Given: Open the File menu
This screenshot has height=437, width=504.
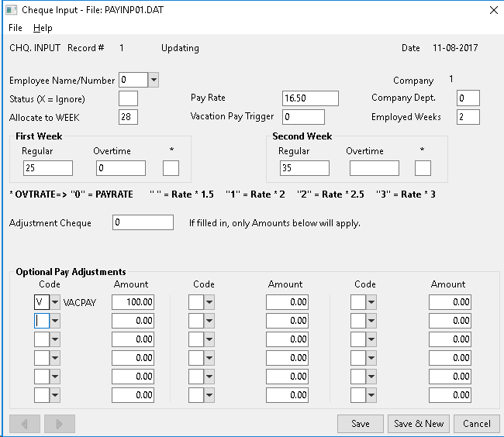Looking at the screenshot, I should coord(15,28).
